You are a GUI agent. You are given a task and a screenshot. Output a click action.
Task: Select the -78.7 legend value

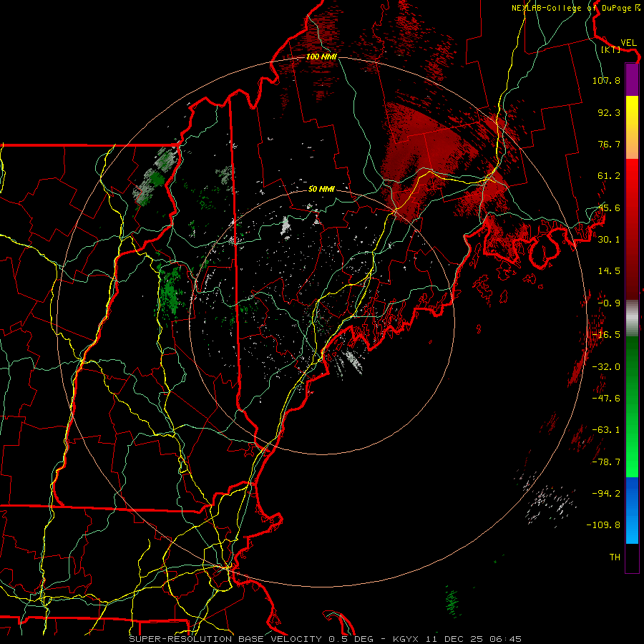coord(606,462)
